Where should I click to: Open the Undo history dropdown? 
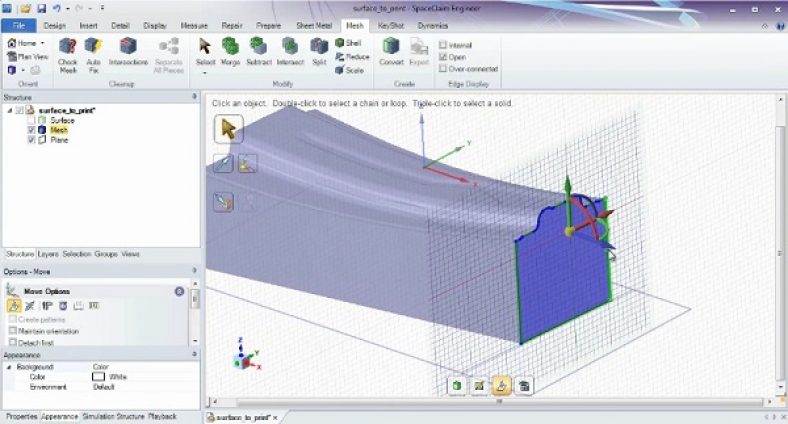point(67,9)
